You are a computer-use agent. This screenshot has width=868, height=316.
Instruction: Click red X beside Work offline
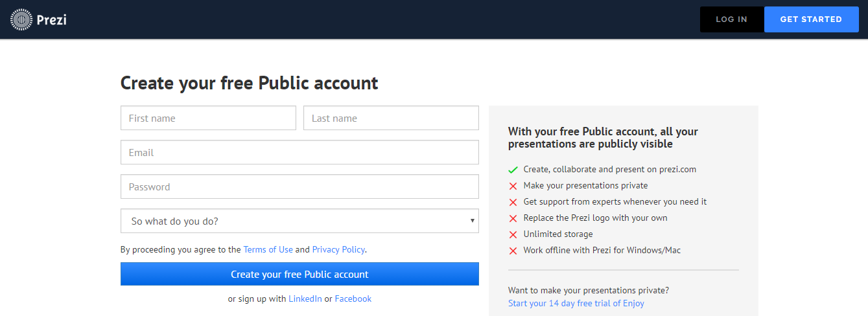click(513, 251)
